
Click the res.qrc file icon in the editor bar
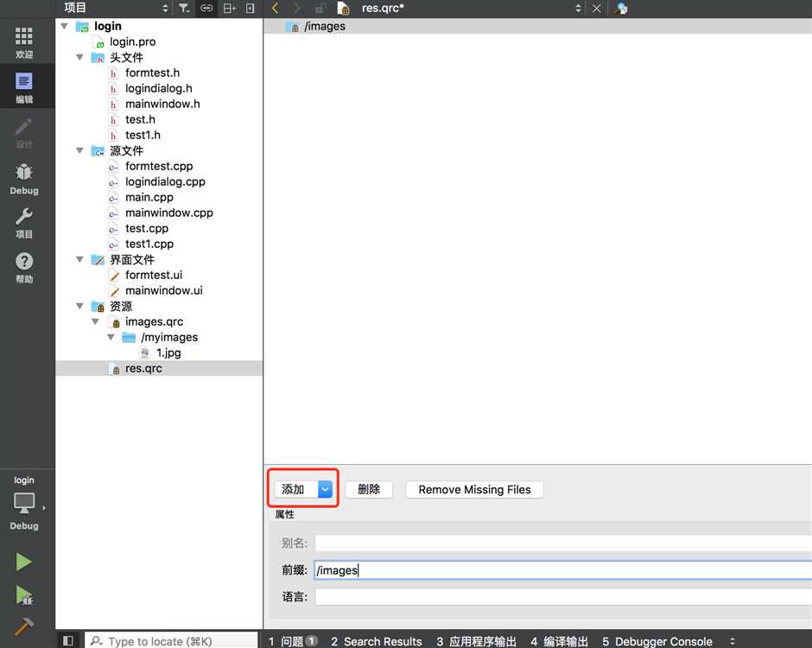343,9
